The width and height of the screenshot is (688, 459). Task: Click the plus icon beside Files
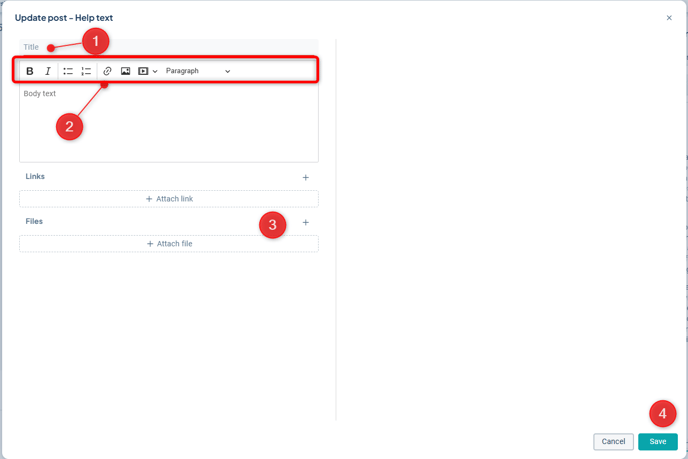pos(306,222)
